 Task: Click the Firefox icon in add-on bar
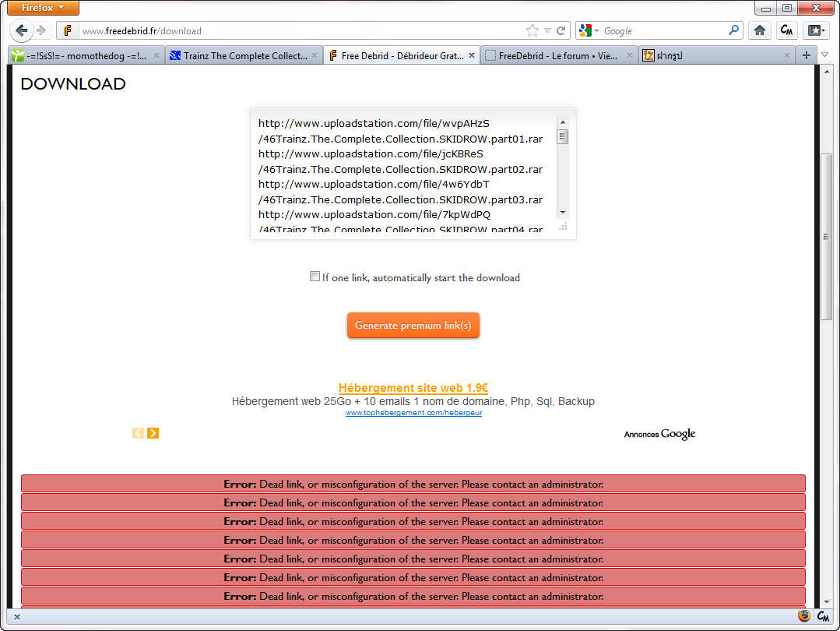803,616
